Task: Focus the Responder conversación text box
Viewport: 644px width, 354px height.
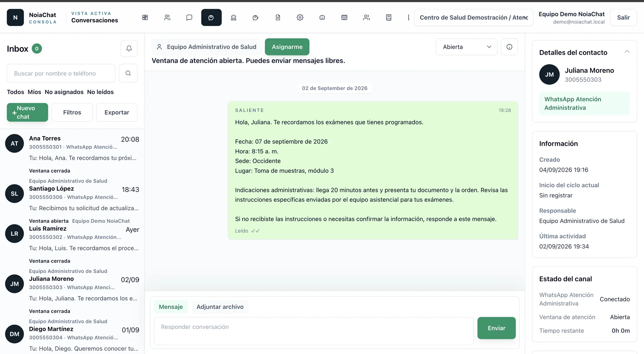Action: (314, 331)
